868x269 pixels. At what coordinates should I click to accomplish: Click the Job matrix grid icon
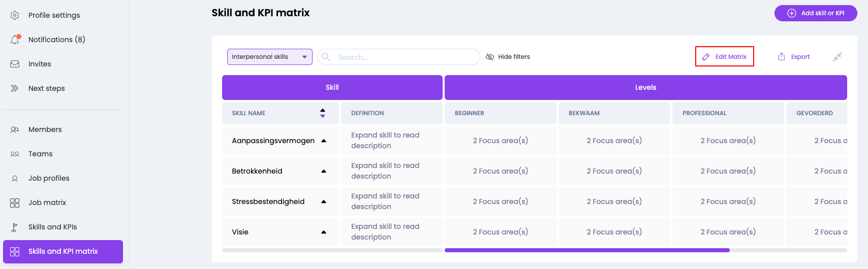(15, 203)
